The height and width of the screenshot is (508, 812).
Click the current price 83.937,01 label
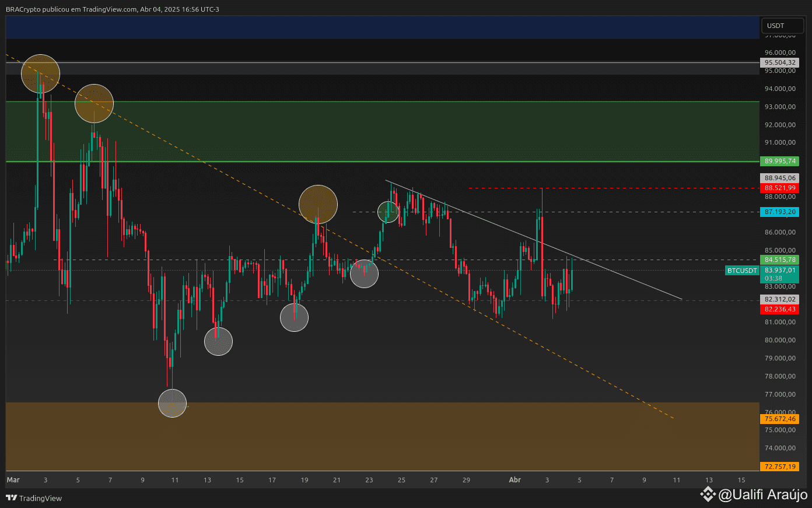780,271
